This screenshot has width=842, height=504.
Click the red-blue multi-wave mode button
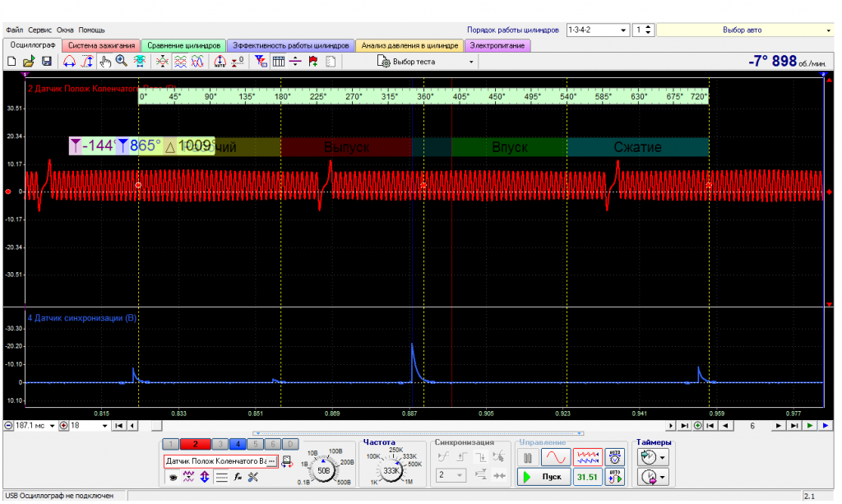(587, 458)
